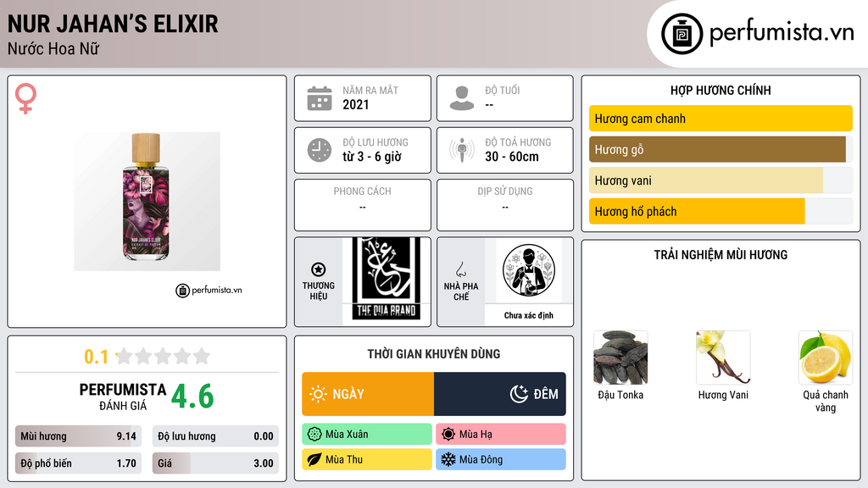Click the small perfumista.vn watermark logo under bottle
Viewport: 868px width, 488px height.
209,290
